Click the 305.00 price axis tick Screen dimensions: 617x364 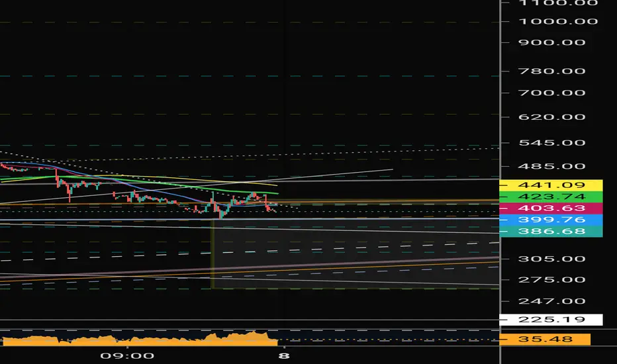coord(551,259)
